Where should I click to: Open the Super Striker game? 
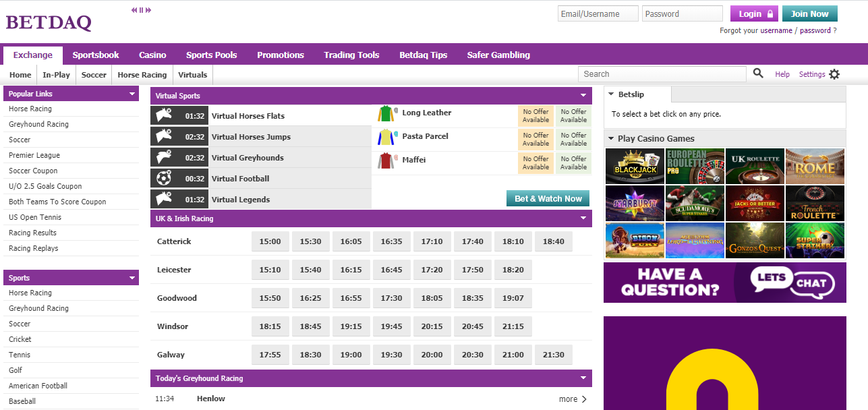[x=815, y=240]
